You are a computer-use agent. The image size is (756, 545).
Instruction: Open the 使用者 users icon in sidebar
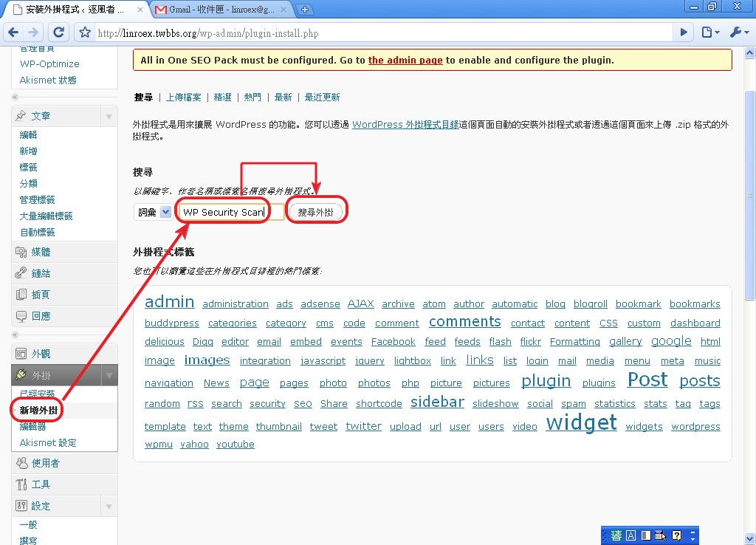coord(21,463)
